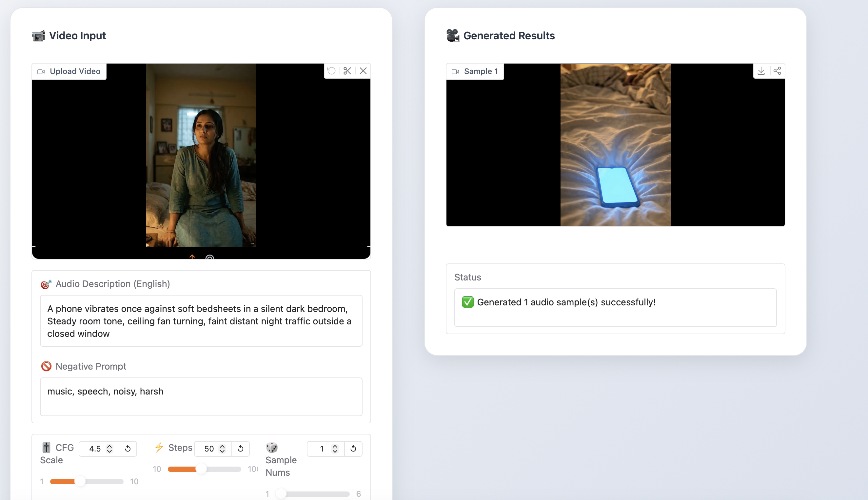The height and width of the screenshot is (500, 868).
Task: Click the dart target emoji by Audio Description
Action: pos(46,284)
